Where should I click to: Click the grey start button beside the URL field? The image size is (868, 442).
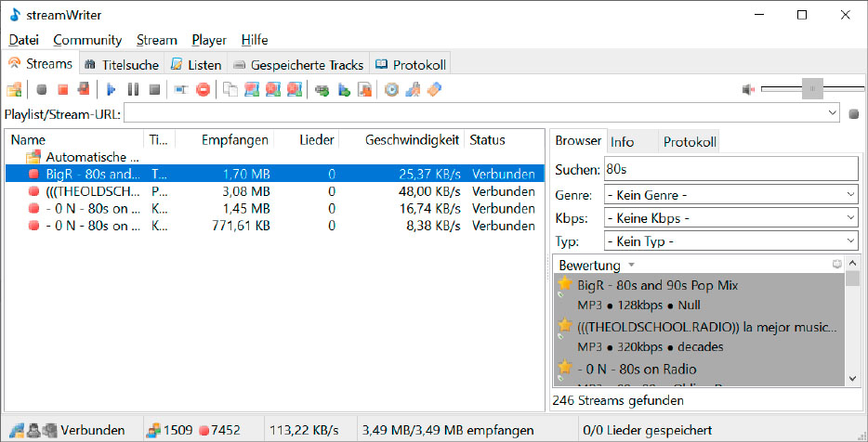coord(854,114)
